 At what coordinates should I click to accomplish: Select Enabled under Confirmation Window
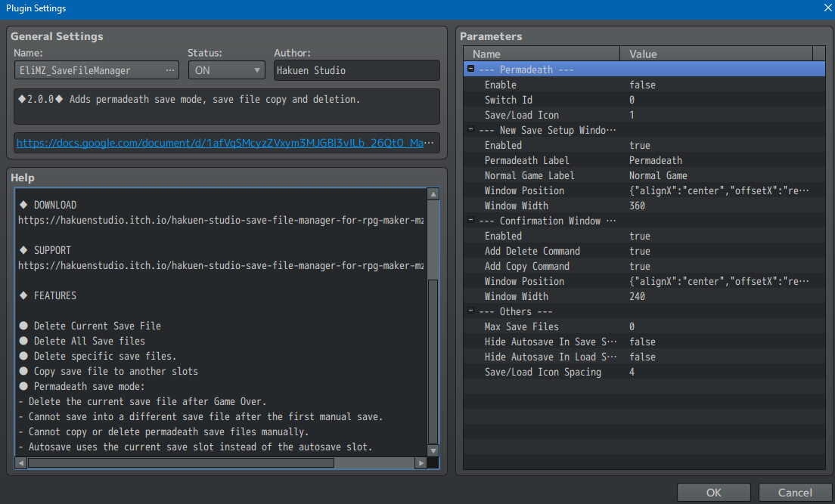tap(644, 236)
